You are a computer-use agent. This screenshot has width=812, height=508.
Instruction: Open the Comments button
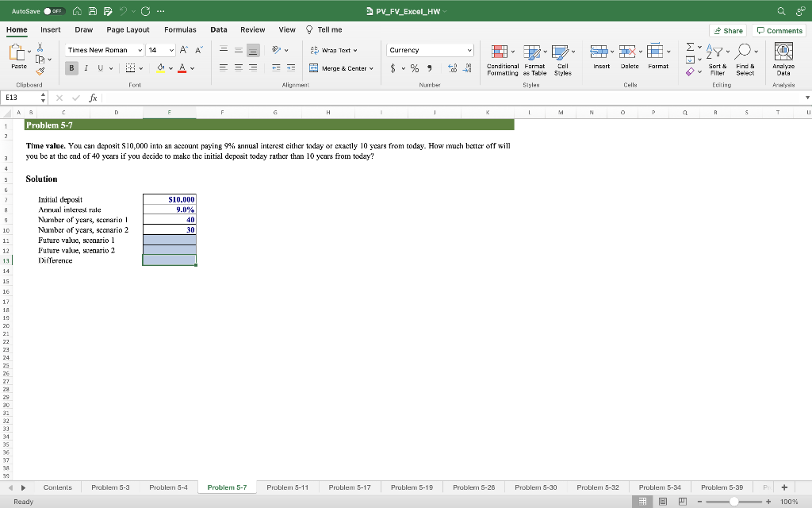click(x=779, y=30)
